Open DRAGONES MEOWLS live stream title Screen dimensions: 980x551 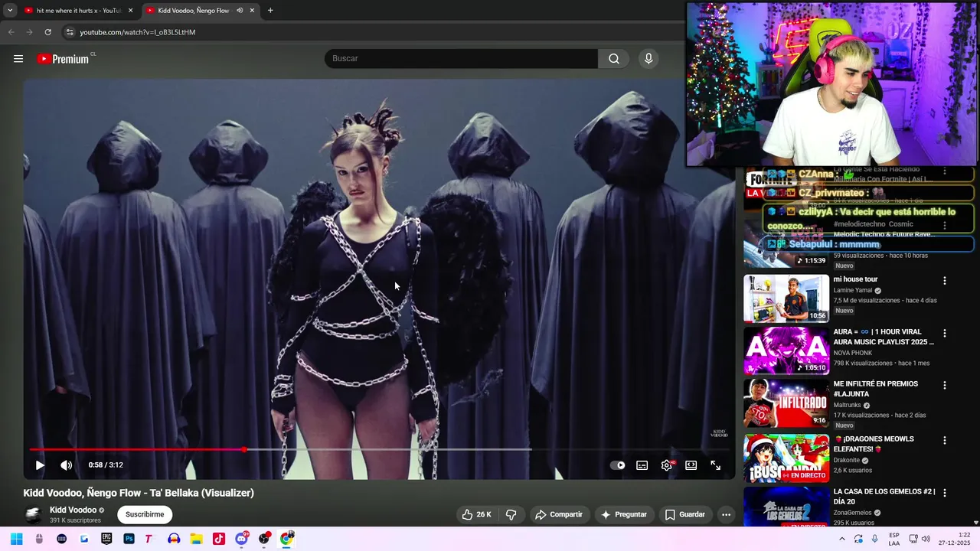(874, 444)
